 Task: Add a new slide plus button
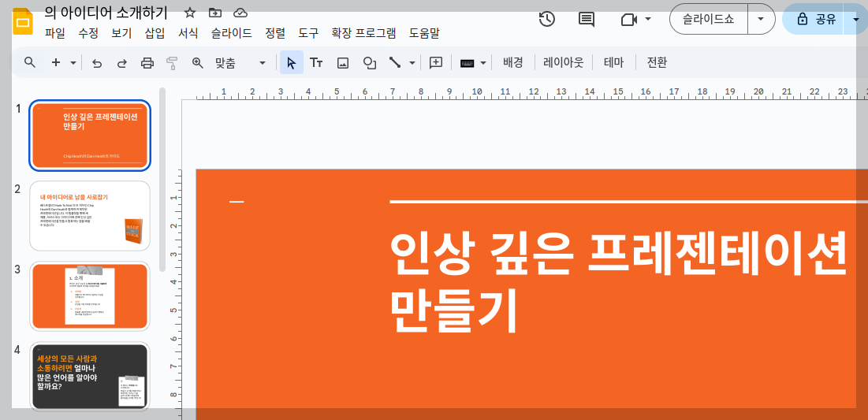(x=56, y=62)
